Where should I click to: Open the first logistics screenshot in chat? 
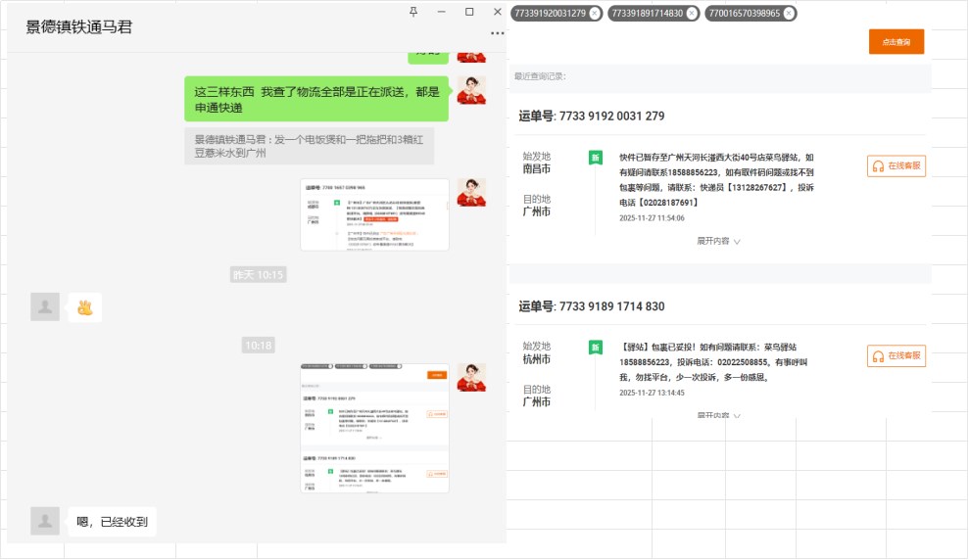pos(374,214)
